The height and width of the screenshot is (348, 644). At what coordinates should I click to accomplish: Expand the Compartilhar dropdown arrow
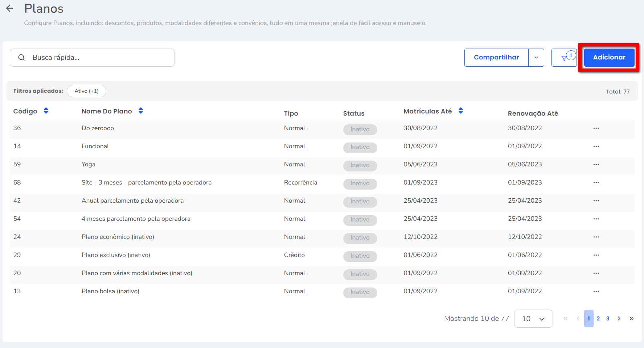(536, 58)
